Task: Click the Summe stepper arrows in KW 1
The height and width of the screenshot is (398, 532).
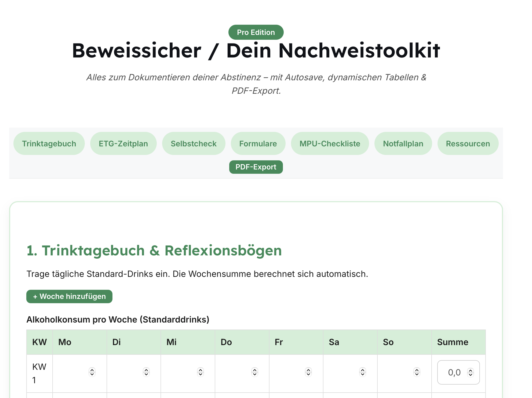Action: tap(471, 372)
